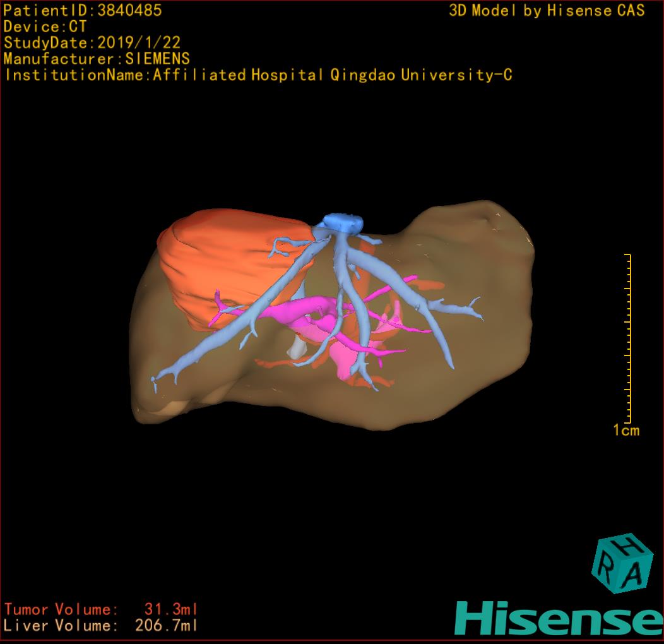Viewport: 664px width, 644px height.
Task: Click the PatientID:3840485 text
Action: coord(83,11)
